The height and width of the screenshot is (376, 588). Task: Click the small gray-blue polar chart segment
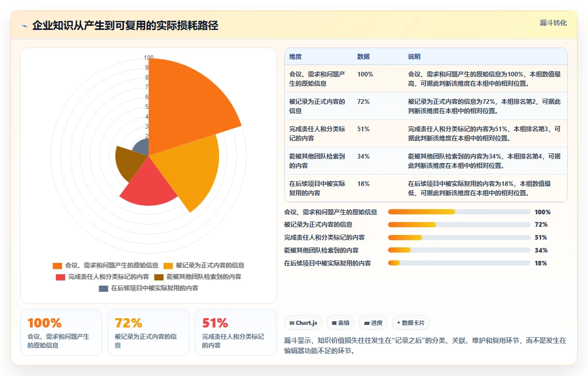(x=143, y=148)
